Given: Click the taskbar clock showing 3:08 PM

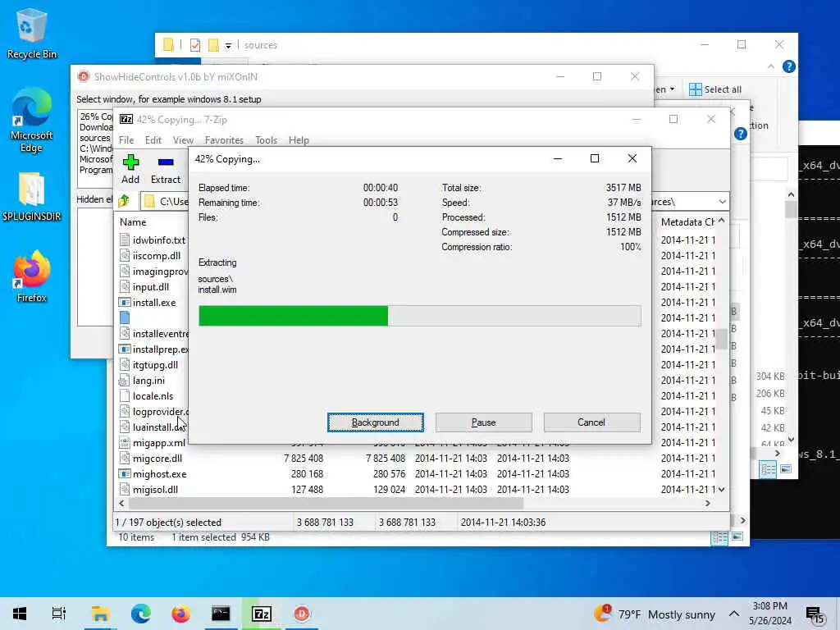Looking at the screenshot, I should coord(769,614).
